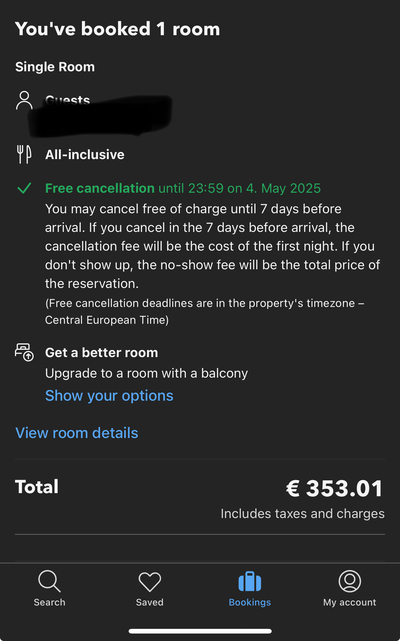This screenshot has height=641, width=400.
Task: Switch to the Saved tab label
Action: [150, 603]
